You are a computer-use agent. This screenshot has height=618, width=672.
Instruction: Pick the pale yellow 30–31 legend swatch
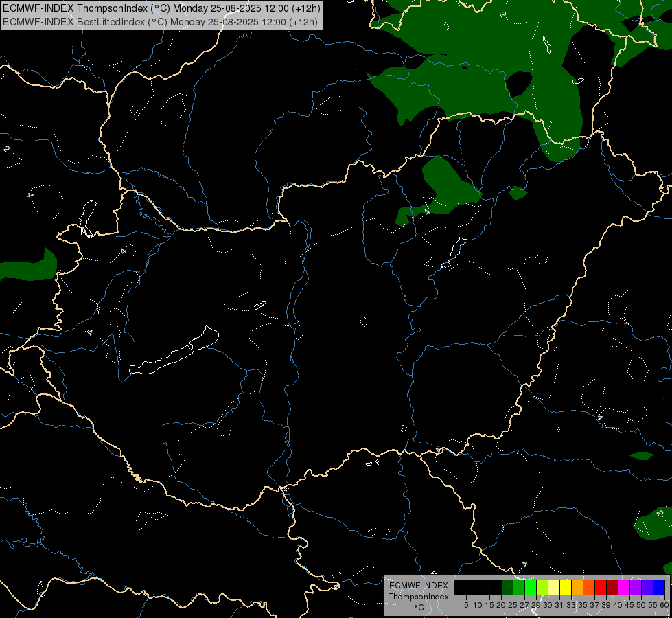554,587
